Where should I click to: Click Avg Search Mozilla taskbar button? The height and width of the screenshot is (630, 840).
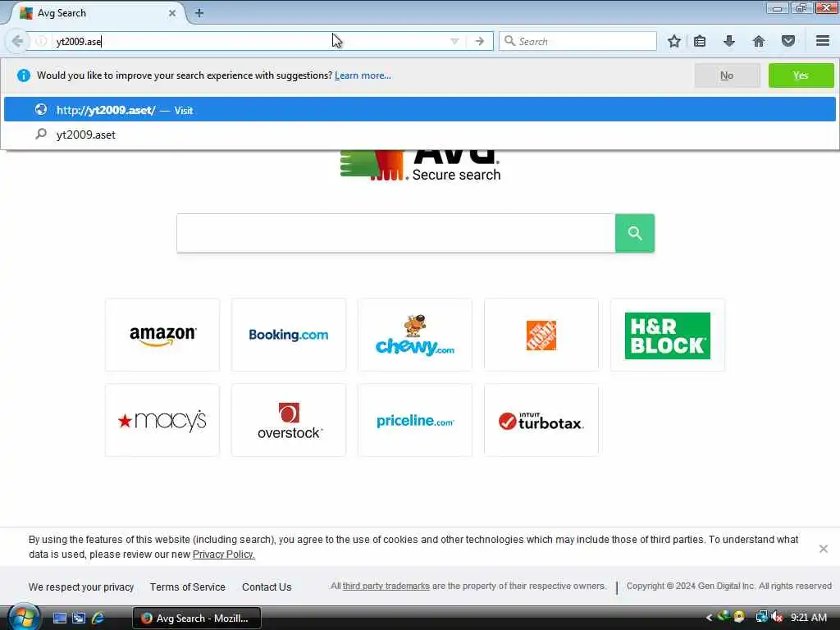197,619
